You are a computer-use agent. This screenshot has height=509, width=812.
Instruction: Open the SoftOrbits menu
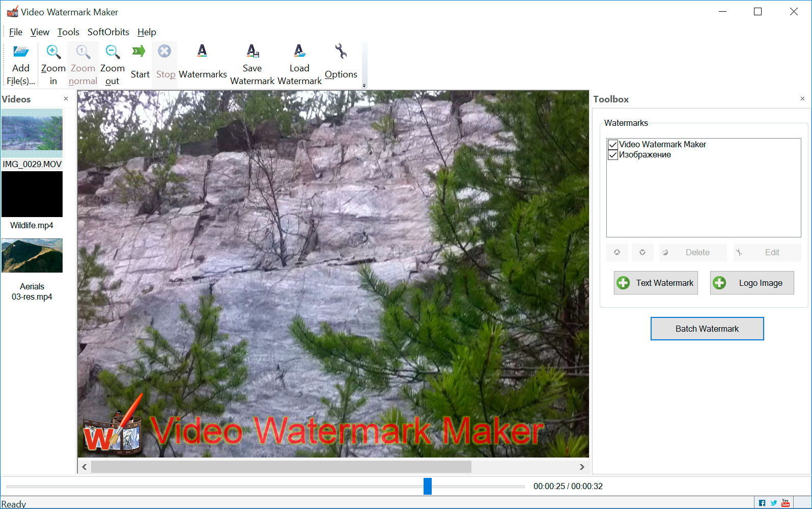108,32
